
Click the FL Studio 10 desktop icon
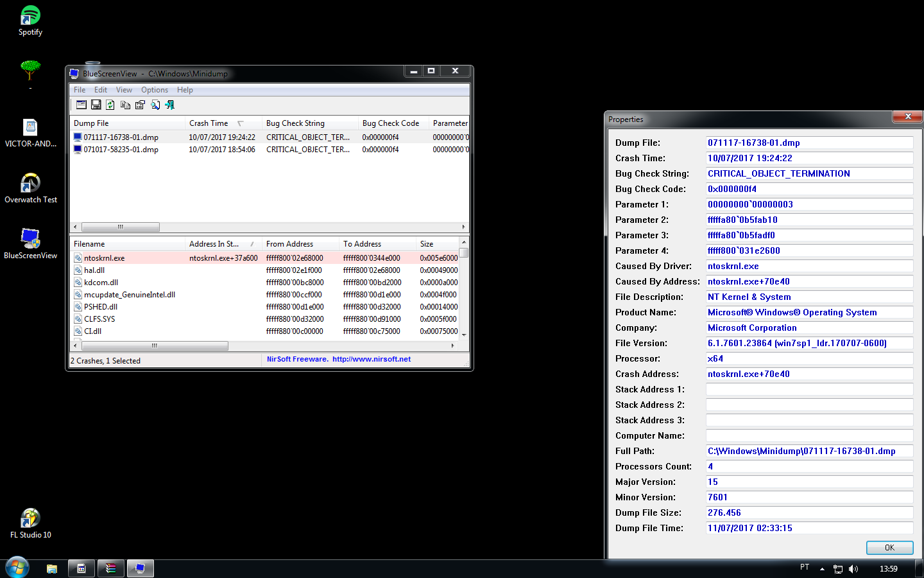coord(30,523)
